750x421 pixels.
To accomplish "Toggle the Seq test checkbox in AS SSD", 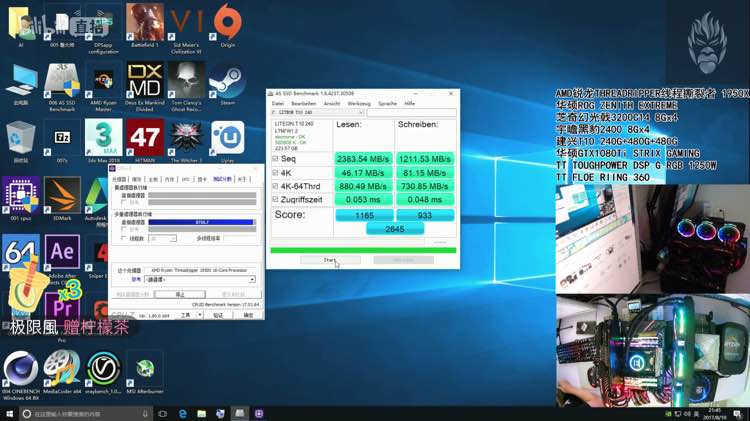I will coord(275,158).
